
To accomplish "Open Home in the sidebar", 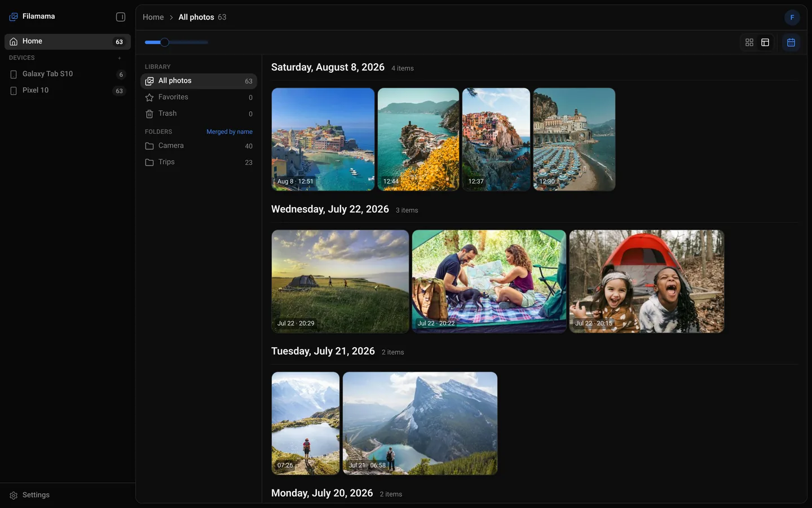I will pos(68,42).
